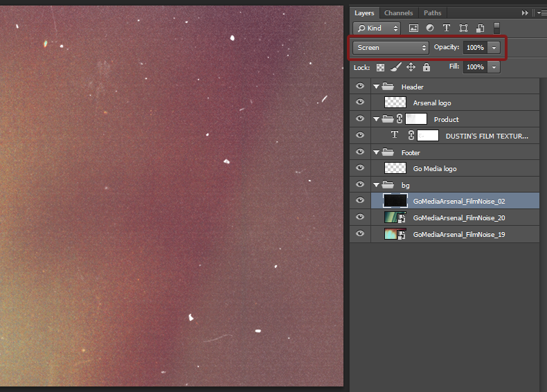
Task: Select the Product group mask thumbnail
Action: 416,119
